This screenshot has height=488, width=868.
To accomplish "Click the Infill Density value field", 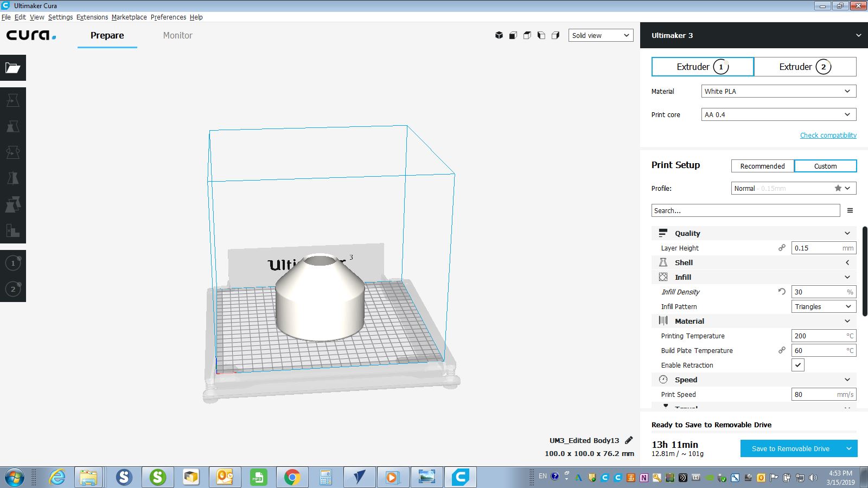I will pos(824,292).
